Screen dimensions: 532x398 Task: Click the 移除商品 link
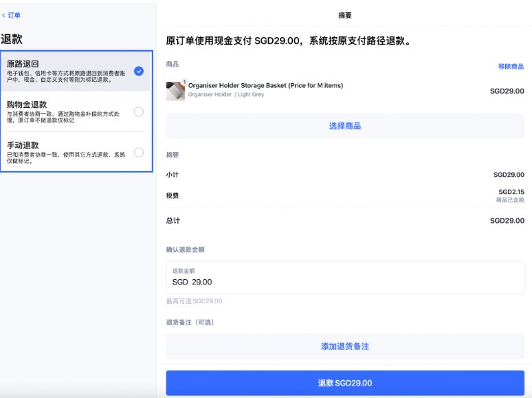pyautogui.click(x=511, y=67)
